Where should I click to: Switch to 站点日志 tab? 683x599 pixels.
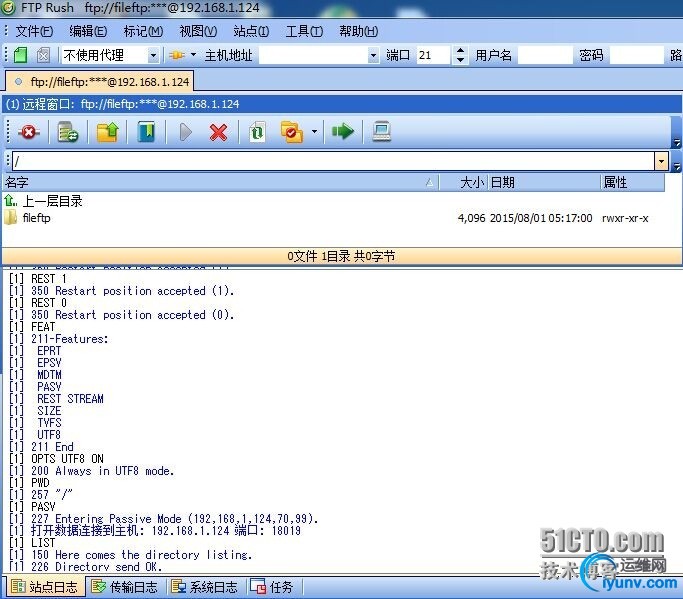pos(44,587)
